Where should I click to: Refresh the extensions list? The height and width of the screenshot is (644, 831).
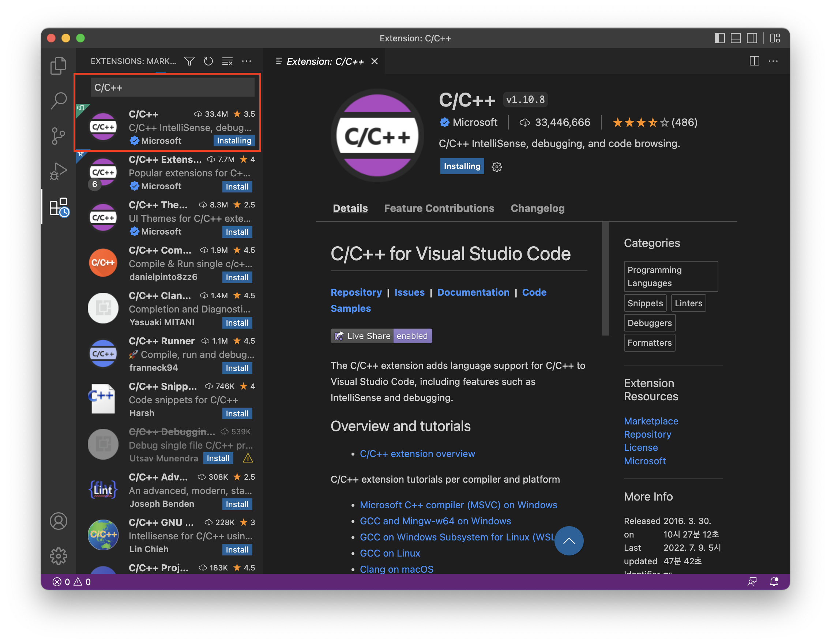[x=208, y=61]
